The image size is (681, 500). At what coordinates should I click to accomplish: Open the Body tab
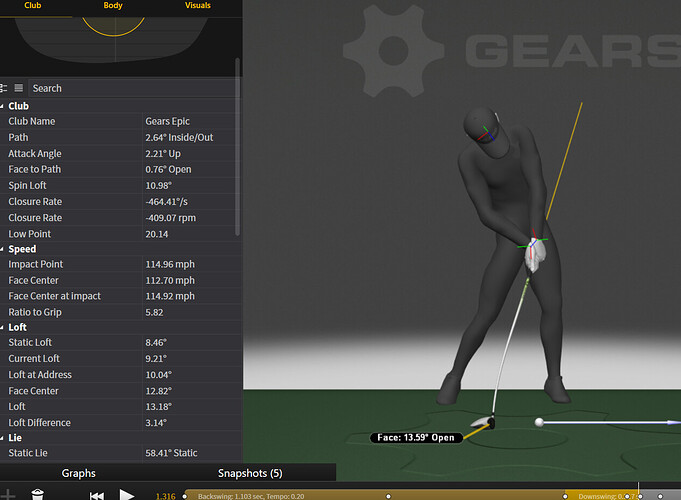[x=113, y=6]
